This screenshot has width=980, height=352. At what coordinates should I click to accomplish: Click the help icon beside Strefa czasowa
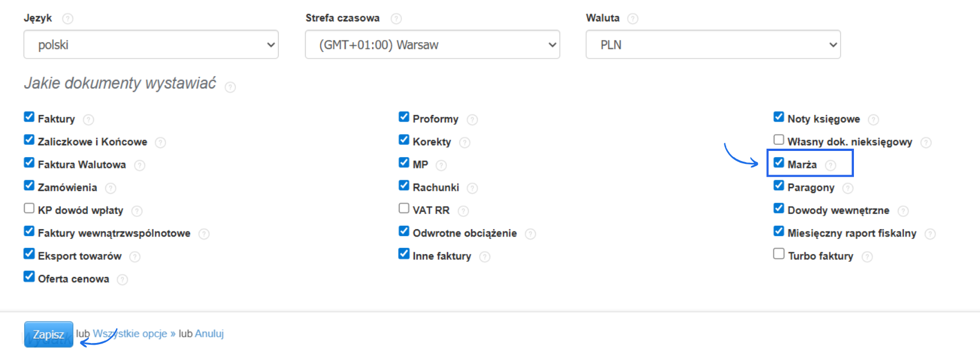point(396,19)
